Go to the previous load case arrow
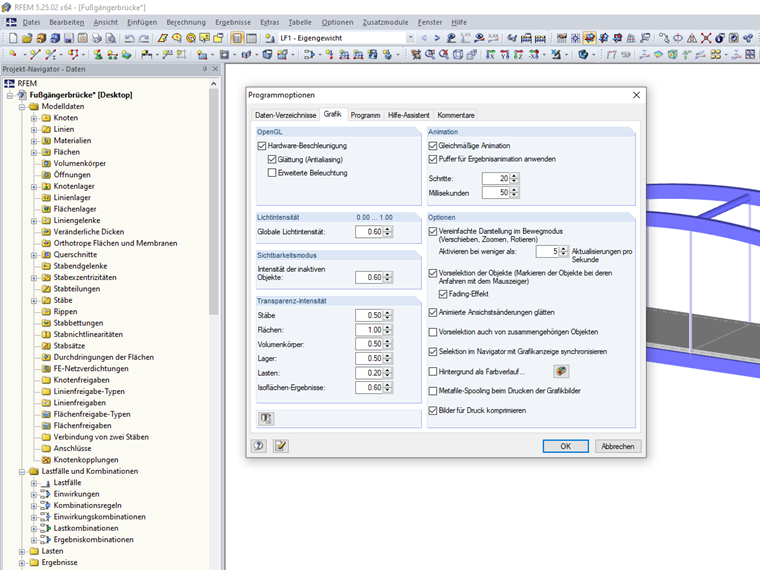Image resolution: width=760 pixels, height=570 pixels. coord(424,38)
